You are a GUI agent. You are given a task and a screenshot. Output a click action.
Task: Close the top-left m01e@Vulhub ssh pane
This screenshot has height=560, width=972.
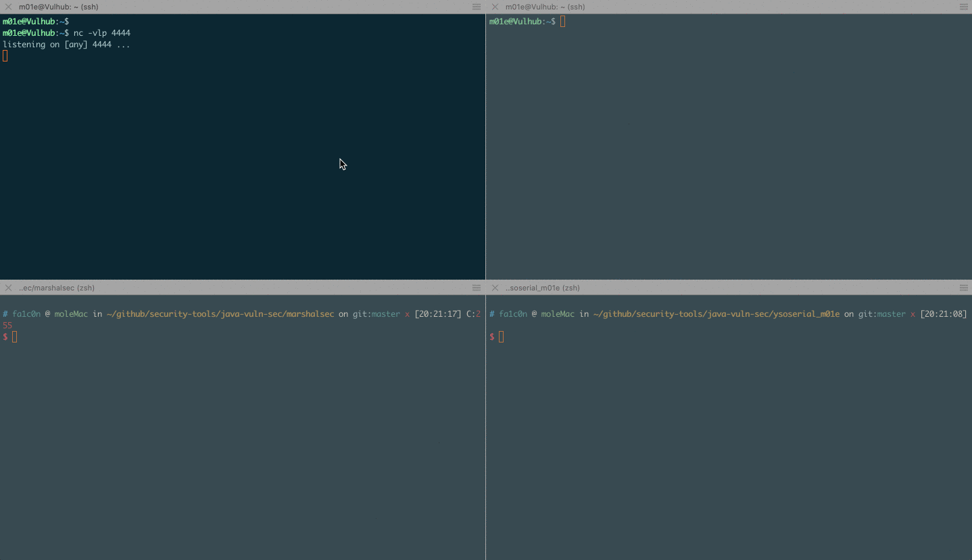point(9,7)
